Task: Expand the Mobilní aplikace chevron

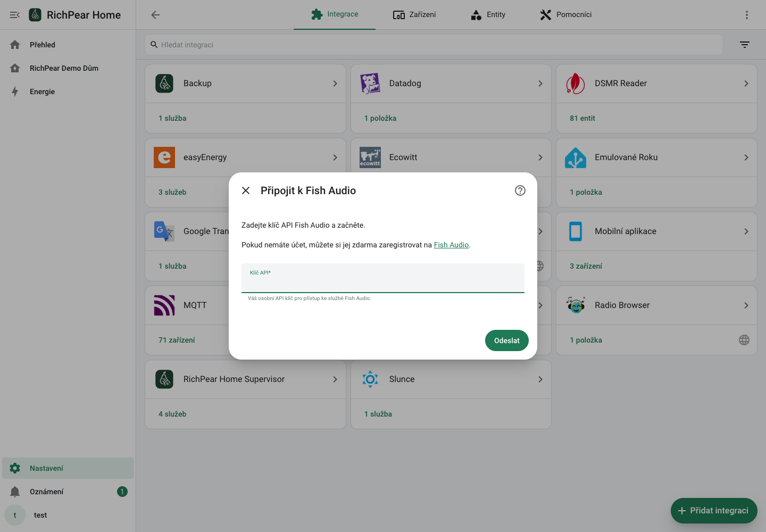Action: click(x=746, y=231)
